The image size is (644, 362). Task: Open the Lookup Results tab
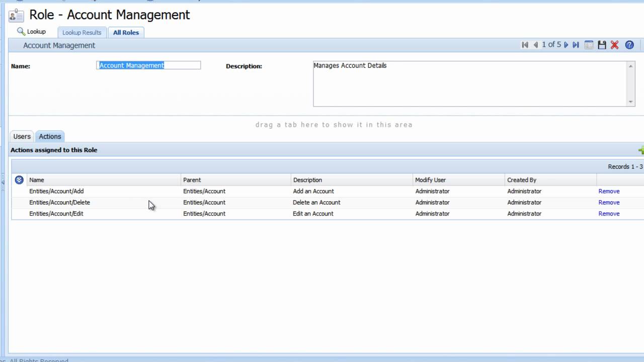(82, 32)
